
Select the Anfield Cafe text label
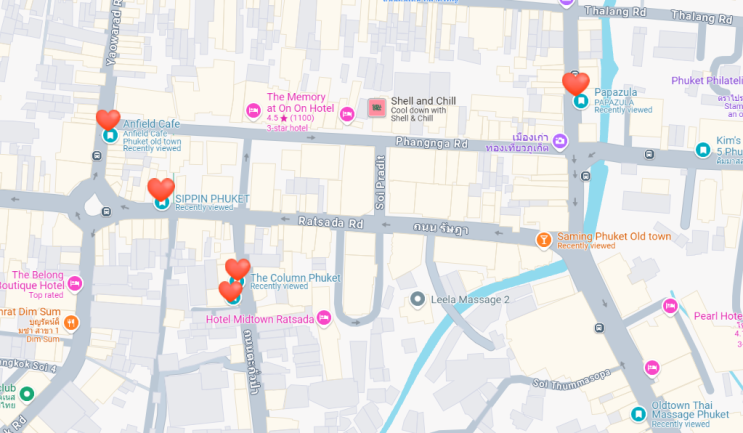click(x=152, y=124)
